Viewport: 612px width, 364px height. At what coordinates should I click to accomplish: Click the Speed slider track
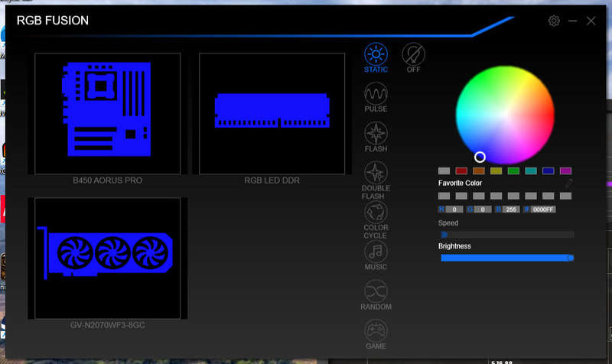pos(507,235)
